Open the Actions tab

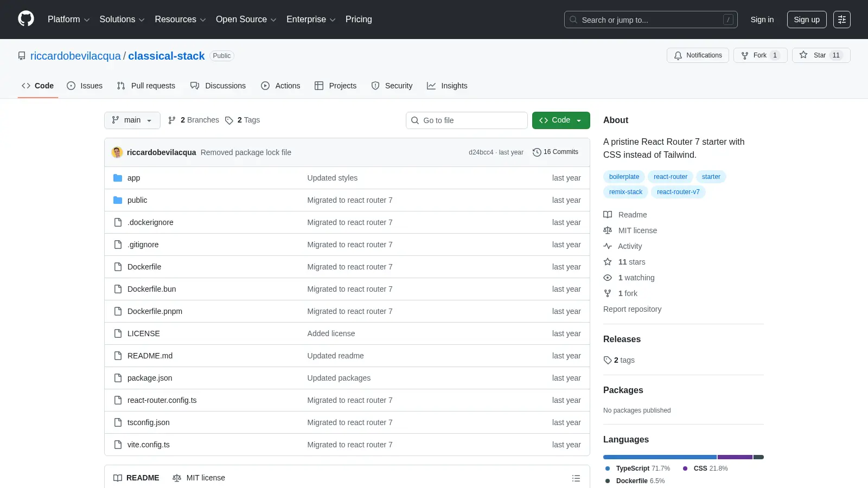pyautogui.click(x=280, y=86)
